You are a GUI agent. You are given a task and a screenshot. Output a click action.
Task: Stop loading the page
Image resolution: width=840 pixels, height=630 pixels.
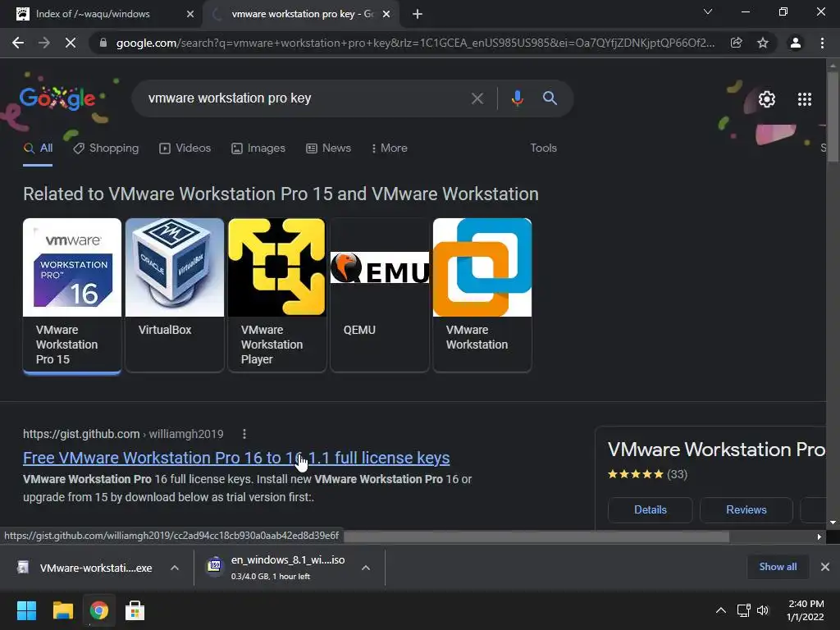pos(71,43)
